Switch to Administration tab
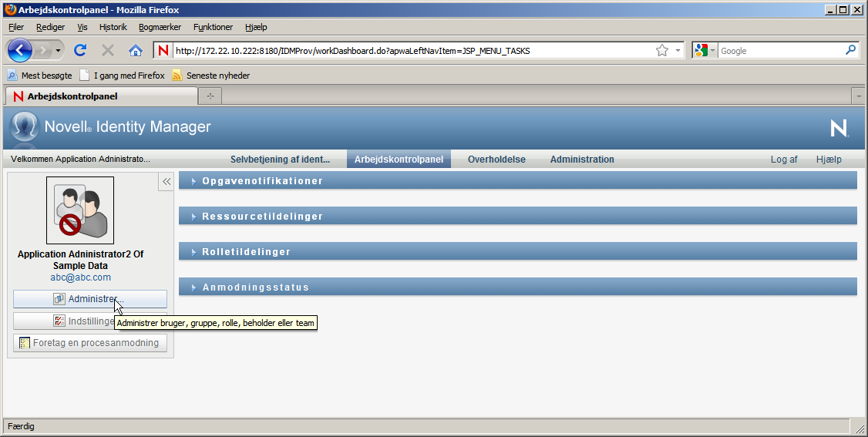 (x=582, y=160)
